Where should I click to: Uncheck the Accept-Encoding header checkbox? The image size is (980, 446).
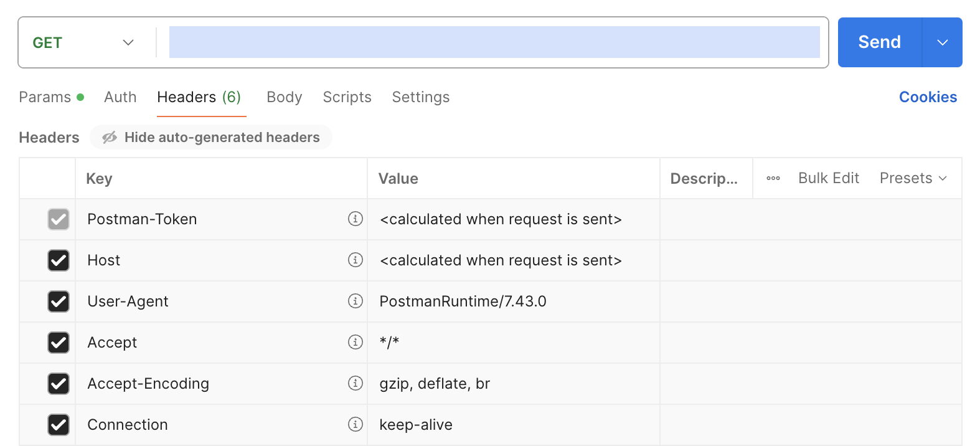tap(59, 384)
